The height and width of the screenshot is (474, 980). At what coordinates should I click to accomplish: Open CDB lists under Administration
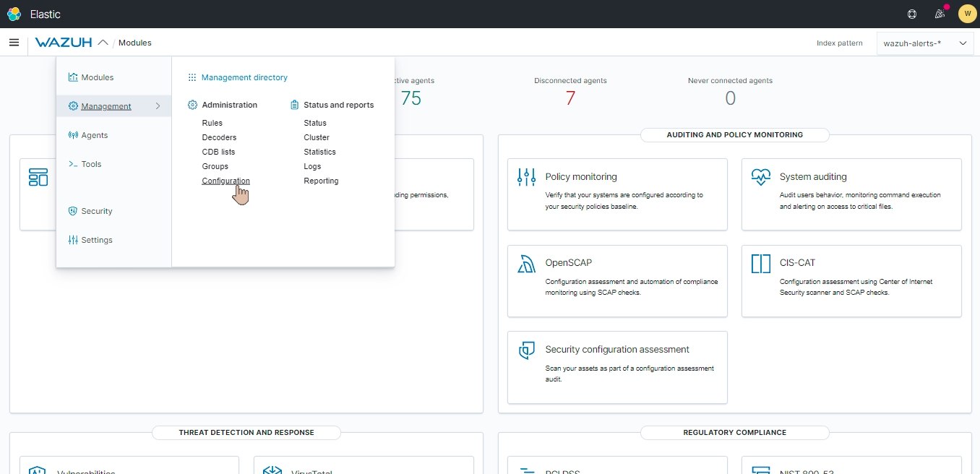point(218,152)
